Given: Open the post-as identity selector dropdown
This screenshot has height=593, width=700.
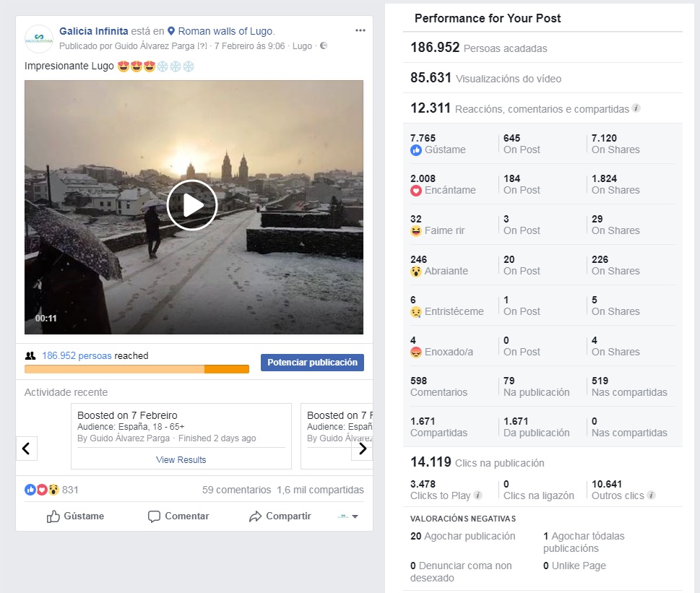Looking at the screenshot, I should (347, 516).
